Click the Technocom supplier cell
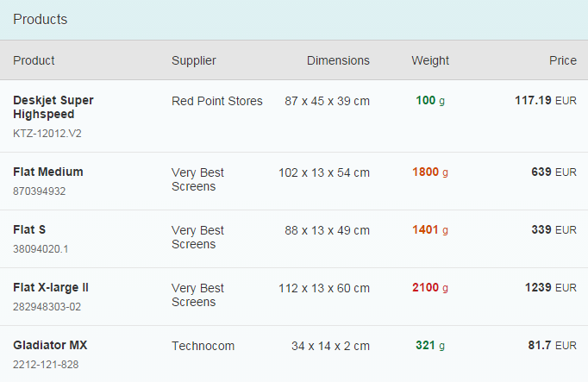Image resolution: width=588 pixels, height=382 pixels. 203,346
